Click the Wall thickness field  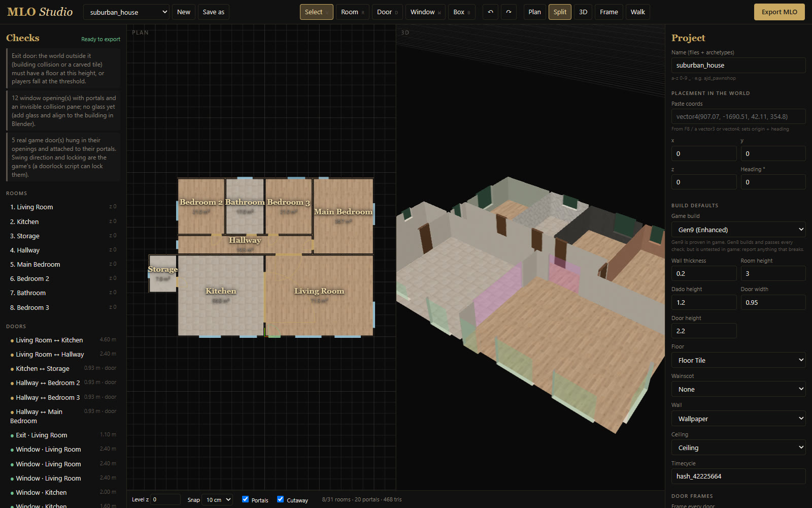tap(704, 273)
